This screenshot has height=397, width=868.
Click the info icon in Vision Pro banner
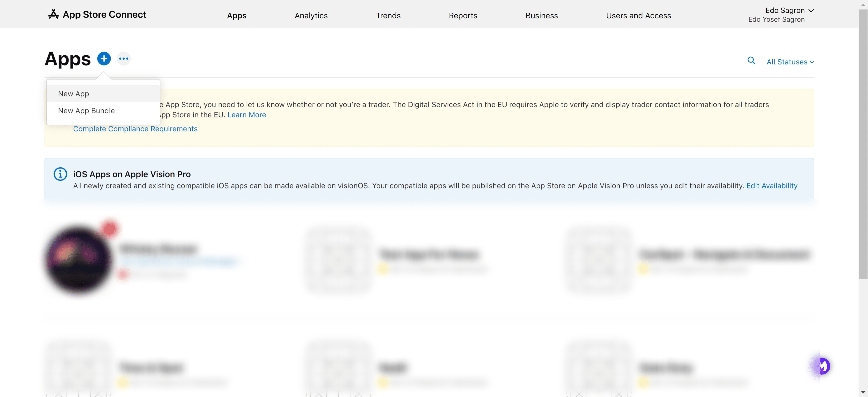click(x=60, y=174)
